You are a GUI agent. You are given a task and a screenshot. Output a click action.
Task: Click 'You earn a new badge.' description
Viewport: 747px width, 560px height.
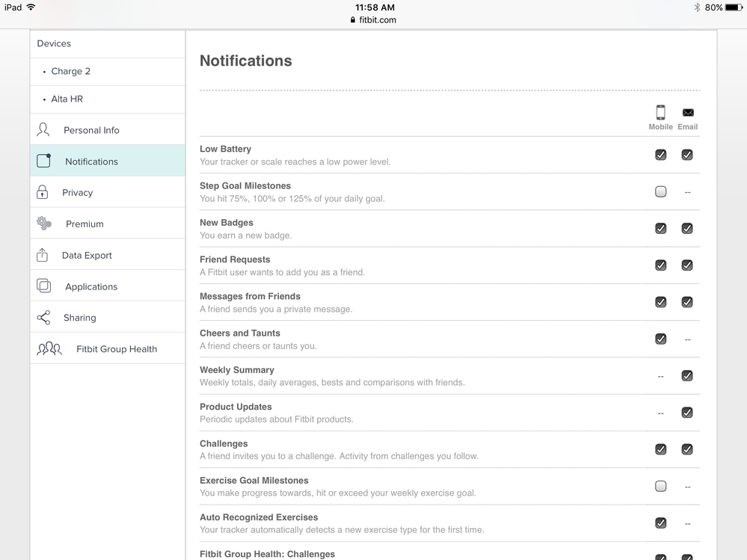pyautogui.click(x=246, y=236)
